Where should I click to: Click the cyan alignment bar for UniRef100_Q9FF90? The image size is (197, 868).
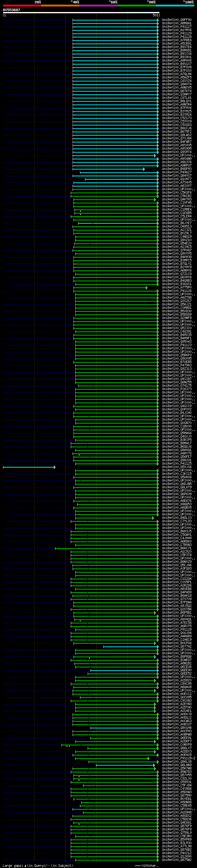pyautogui.click(x=115, y=20)
